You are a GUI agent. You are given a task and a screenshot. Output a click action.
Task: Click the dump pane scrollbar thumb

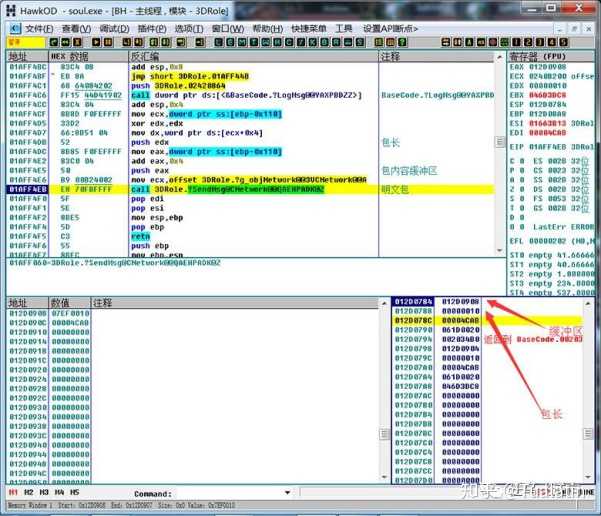(x=385, y=434)
